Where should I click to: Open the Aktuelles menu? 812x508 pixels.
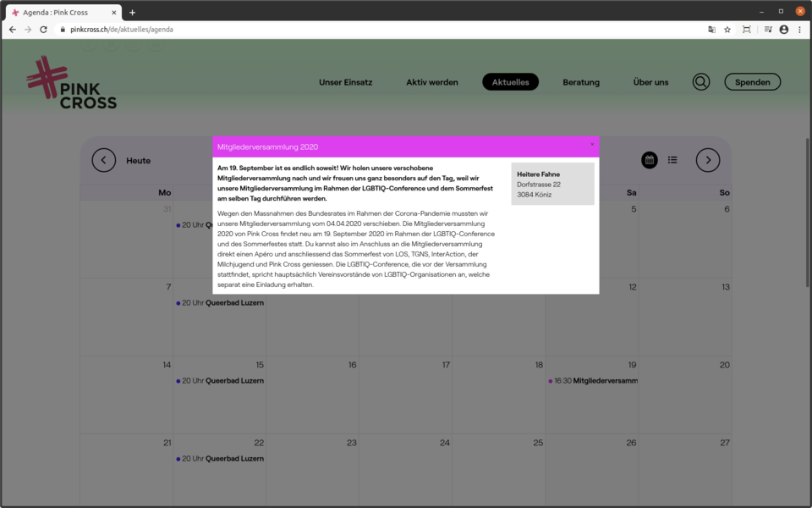(x=511, y=82)
